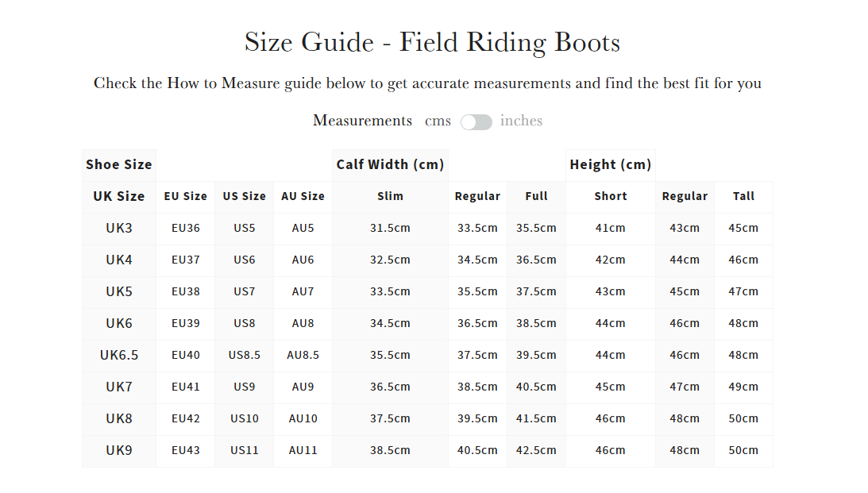
Task: Toggle the measurement unit switch to inches
Action: pos(477,121)
